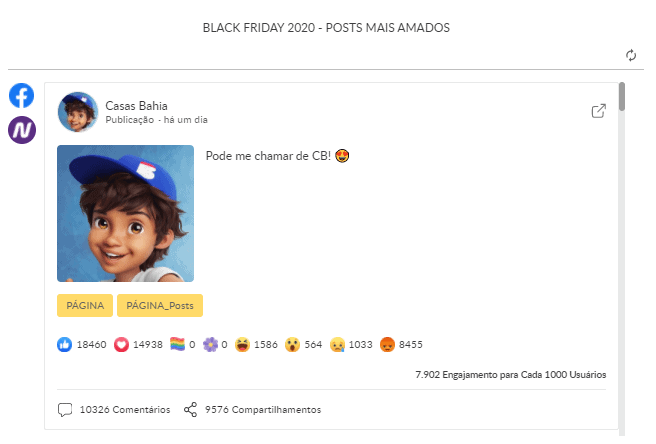Open post in external window icon
Screen dimensions: 656x444
(598, 111)
